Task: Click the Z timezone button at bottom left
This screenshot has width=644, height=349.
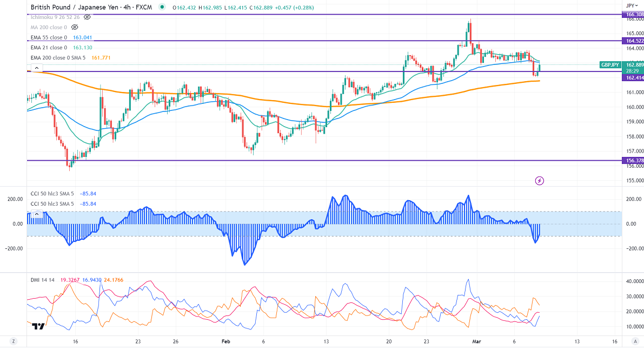Action: click(14, 341)
